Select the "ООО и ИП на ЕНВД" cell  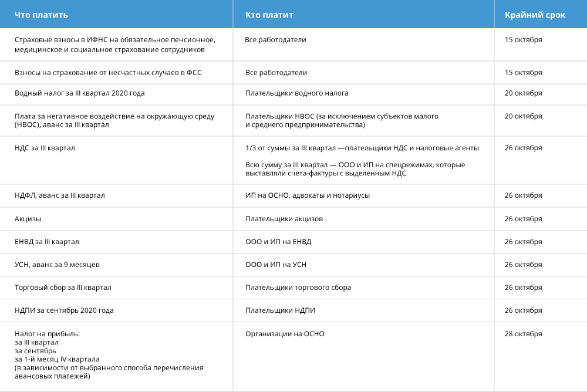click(x=278, y=242)
